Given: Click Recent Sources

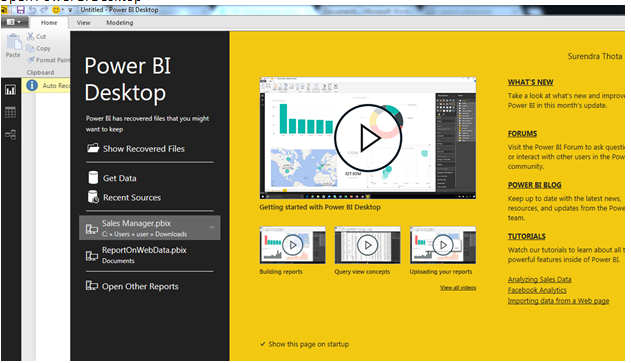Looking at the screenshot, I should pos(132,198).
